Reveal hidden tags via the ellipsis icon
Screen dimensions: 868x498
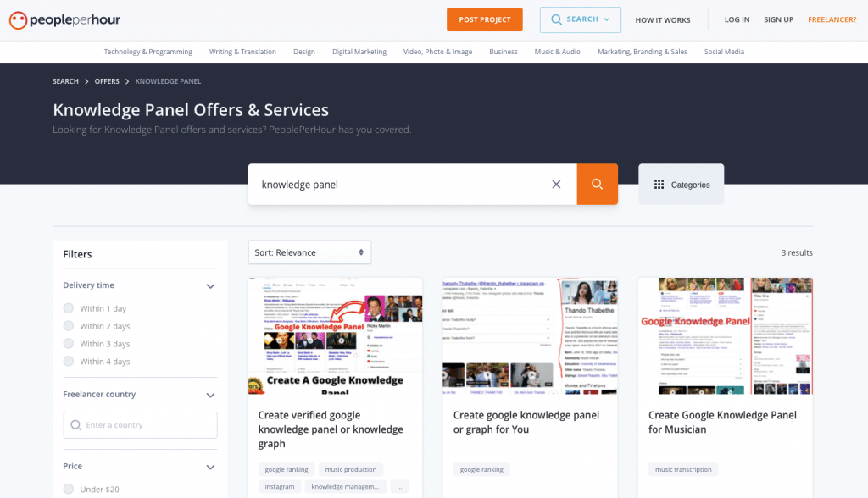point(399,486)
